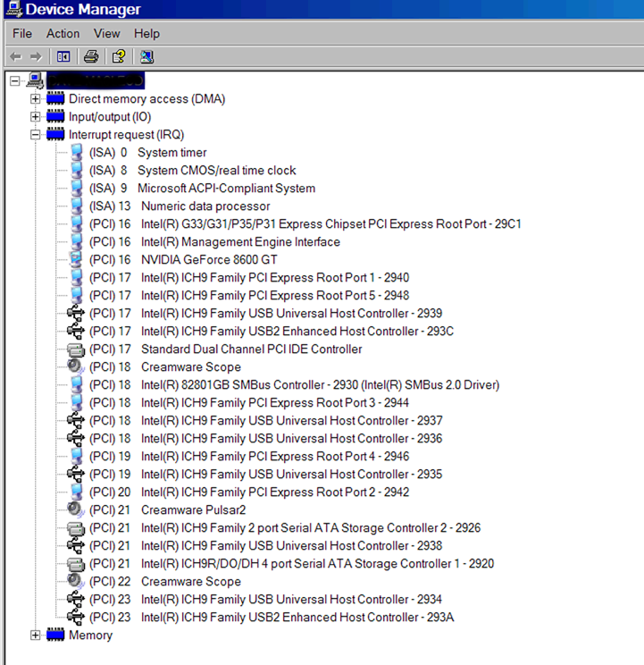
Task: Click the Creamware Pulsar2 sound icon
Action: [x=76, y=509]
